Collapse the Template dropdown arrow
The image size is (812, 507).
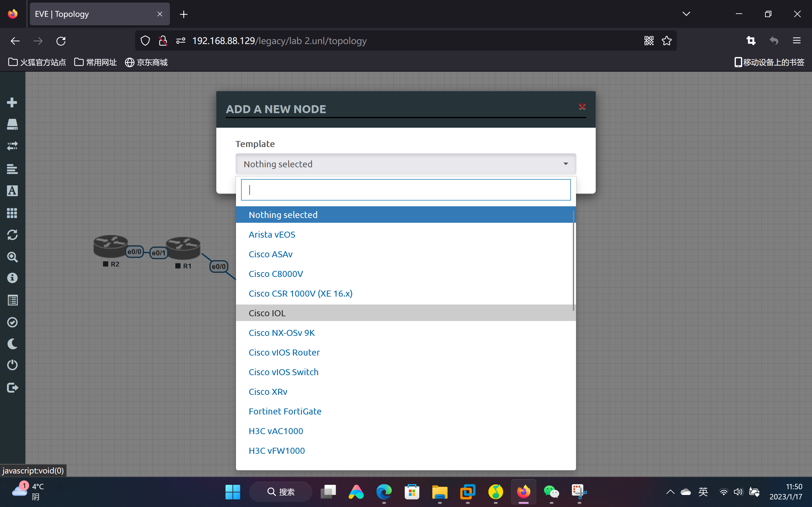(x=566, y=164)
